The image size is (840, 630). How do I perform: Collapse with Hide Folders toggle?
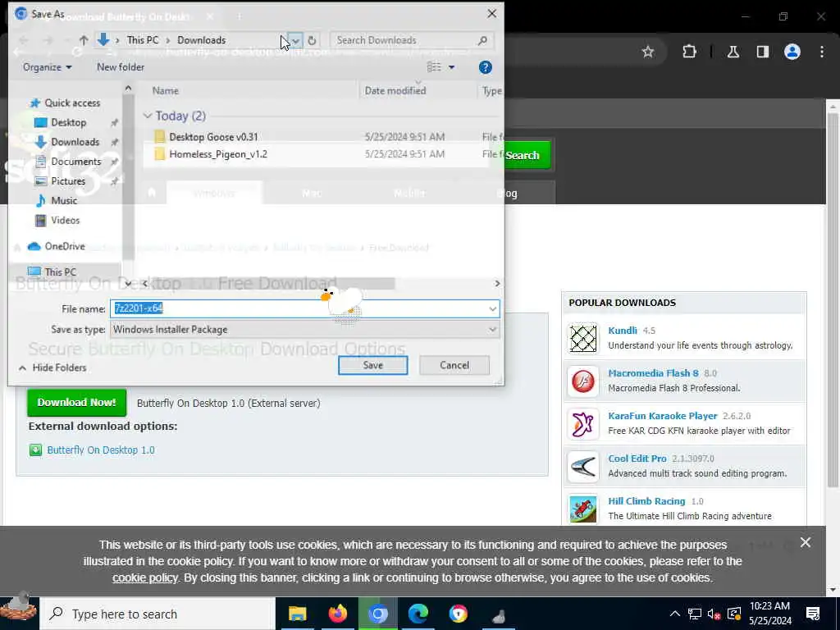52,368
